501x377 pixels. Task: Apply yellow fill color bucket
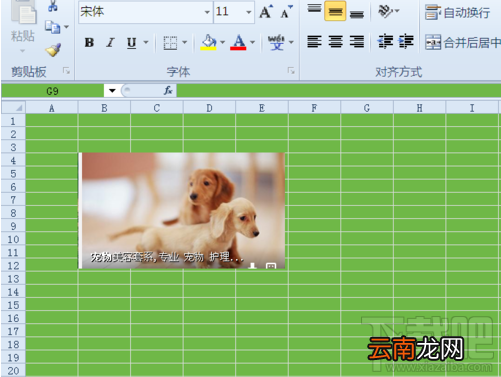(209, 43)
